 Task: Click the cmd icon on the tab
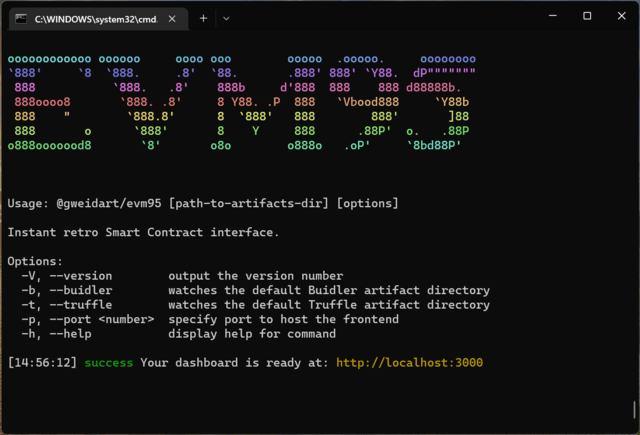tap(19, 18)
